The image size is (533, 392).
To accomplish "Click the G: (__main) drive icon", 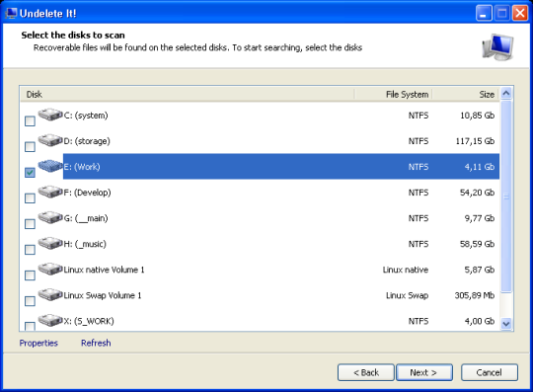I will pyautogui.click(x=50, y=217).
